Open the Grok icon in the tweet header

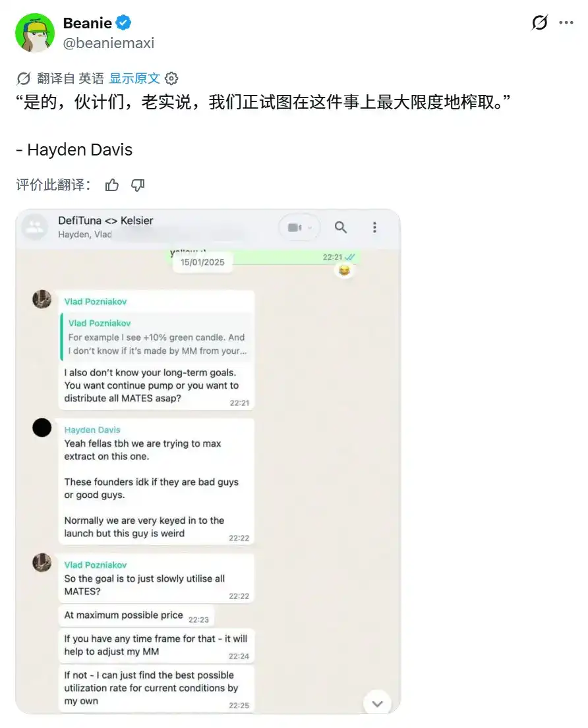[x=539, y=22]
